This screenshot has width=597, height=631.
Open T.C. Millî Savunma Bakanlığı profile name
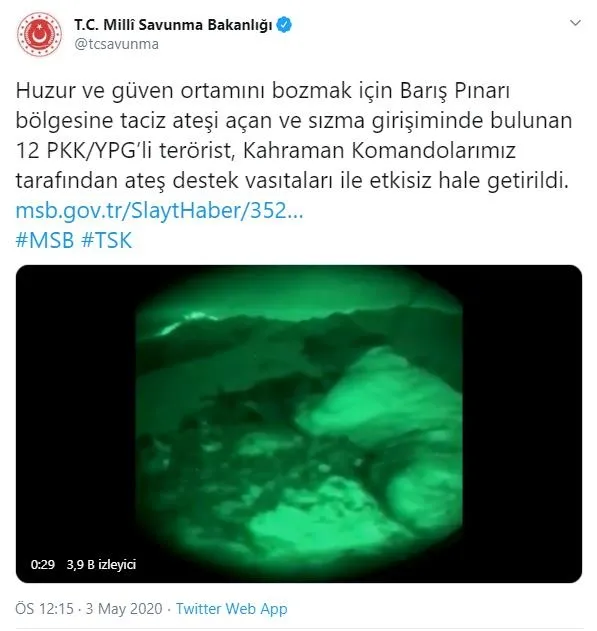173,25
